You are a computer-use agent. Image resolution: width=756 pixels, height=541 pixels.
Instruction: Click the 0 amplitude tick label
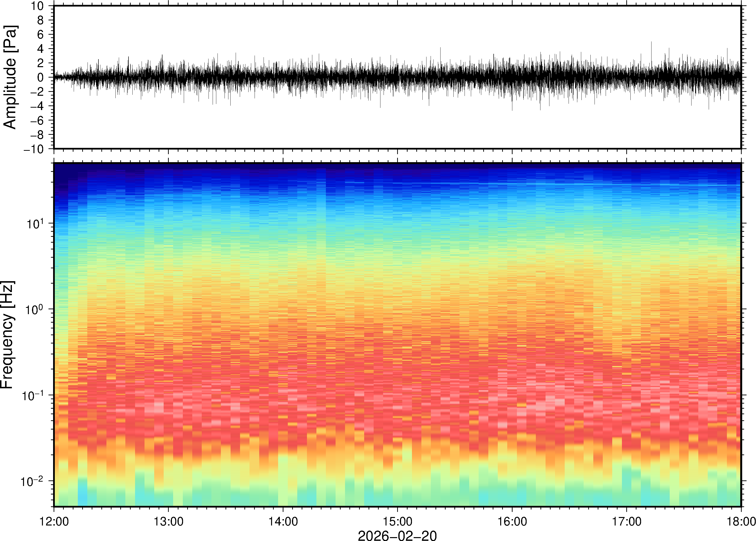tap(41, 78)
